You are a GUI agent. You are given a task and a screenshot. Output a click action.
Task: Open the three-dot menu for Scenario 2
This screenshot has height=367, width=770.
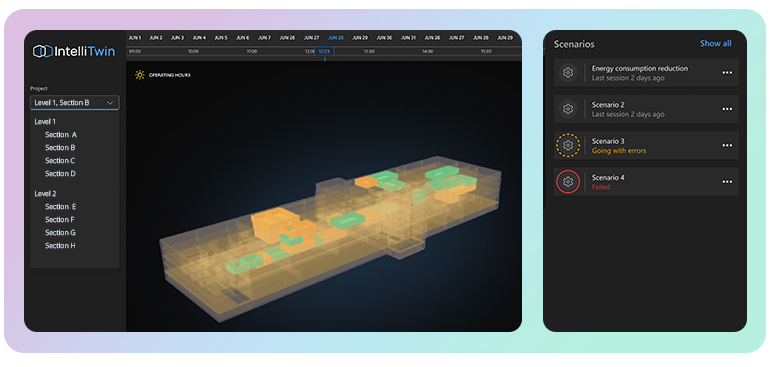727,109
